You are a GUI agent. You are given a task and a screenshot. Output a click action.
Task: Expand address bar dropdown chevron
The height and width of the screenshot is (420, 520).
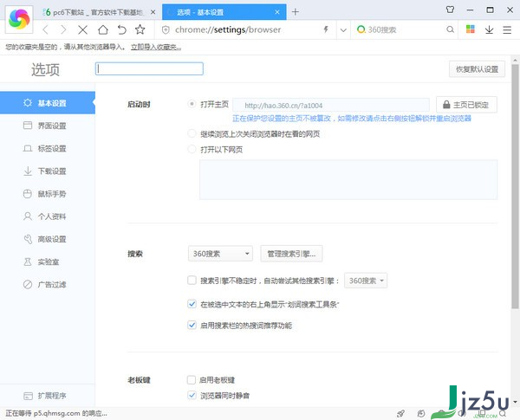click(343, 30)
